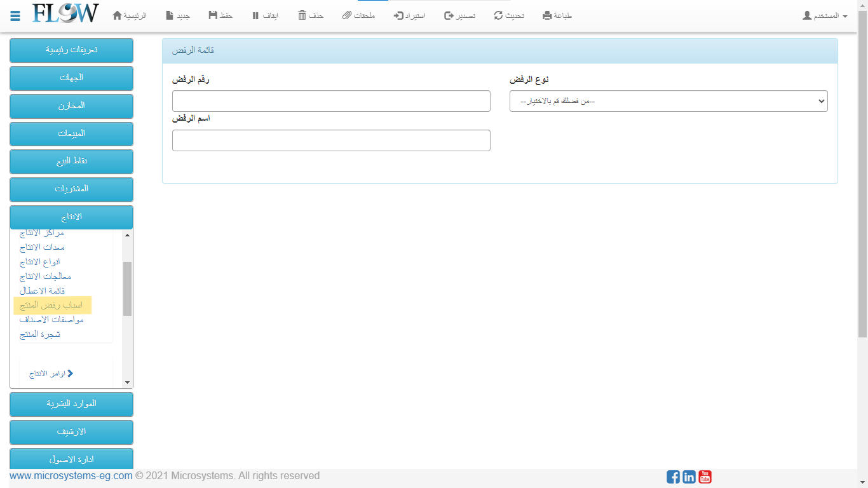Click the sidebar submenu scroll down arrow
868x488 pixels.
click(x=127, y=383)
